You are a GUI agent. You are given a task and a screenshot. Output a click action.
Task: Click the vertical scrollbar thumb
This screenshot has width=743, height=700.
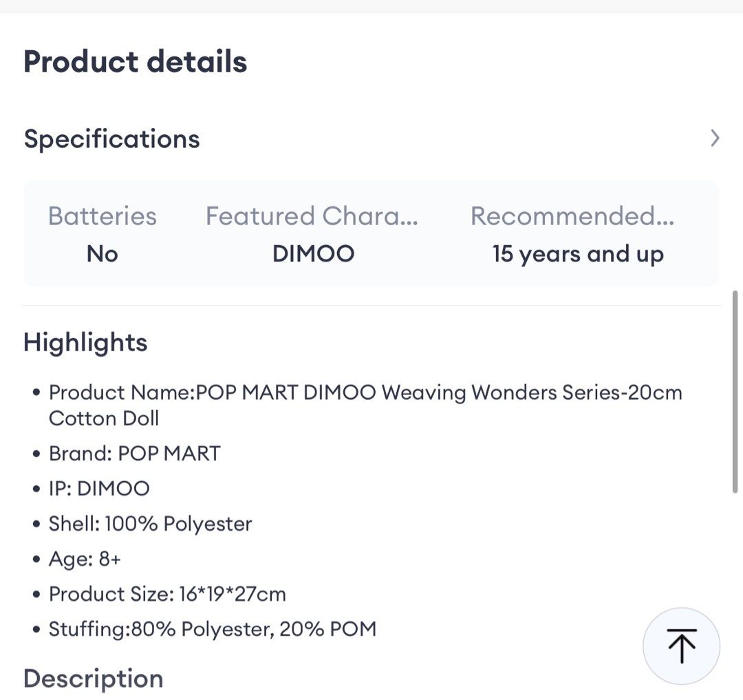[x=735, y=391]
